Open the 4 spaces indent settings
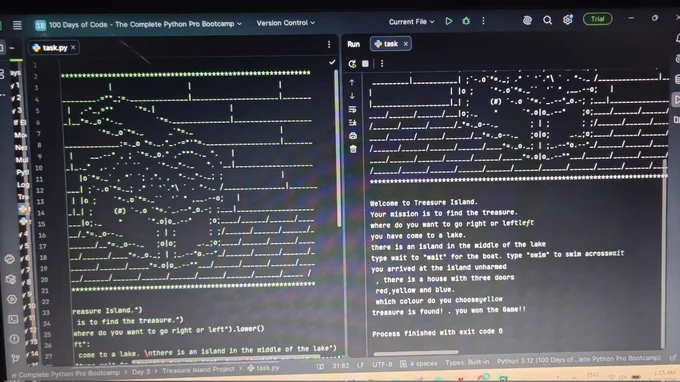This screenshot has height=382, width=680. [x=419, y=364]
